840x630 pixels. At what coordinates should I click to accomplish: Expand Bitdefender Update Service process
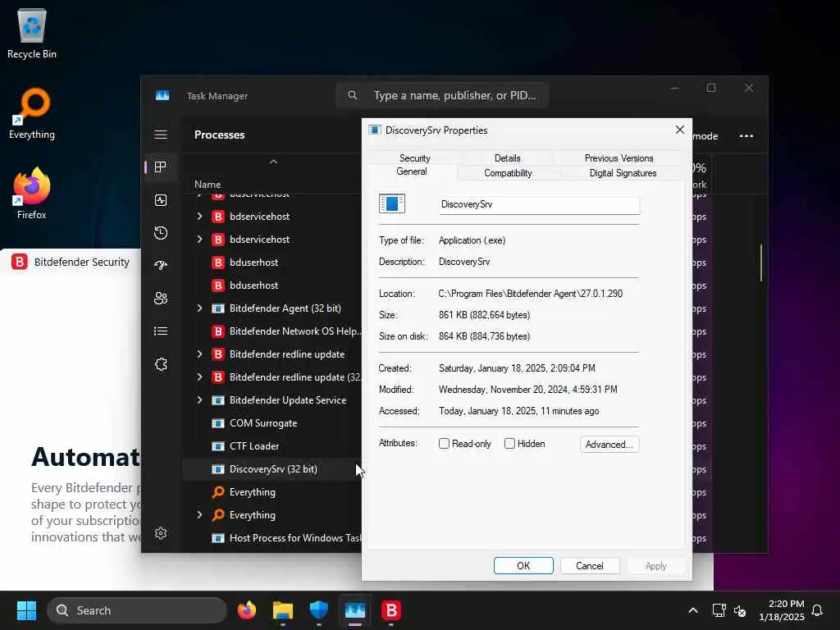point(199,400)
